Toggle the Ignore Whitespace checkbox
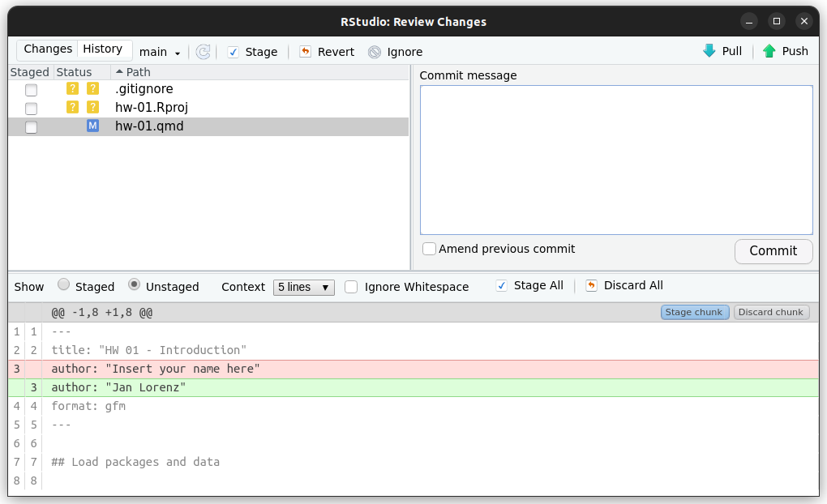This screenshot has width=827, height=504. [351, 287]
